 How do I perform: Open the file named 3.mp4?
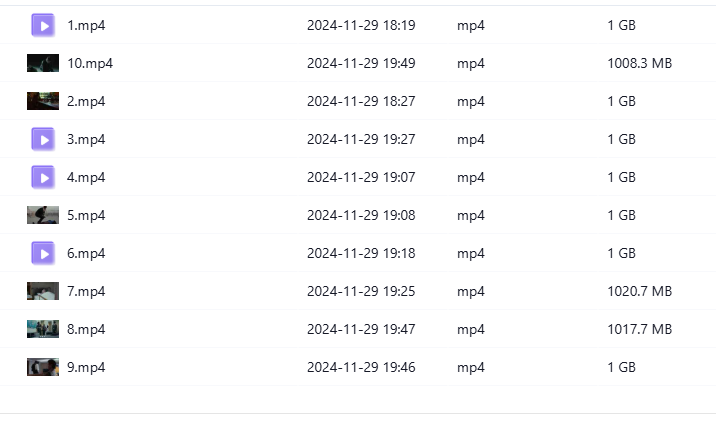pyautogui.click(x=86, y=139)
